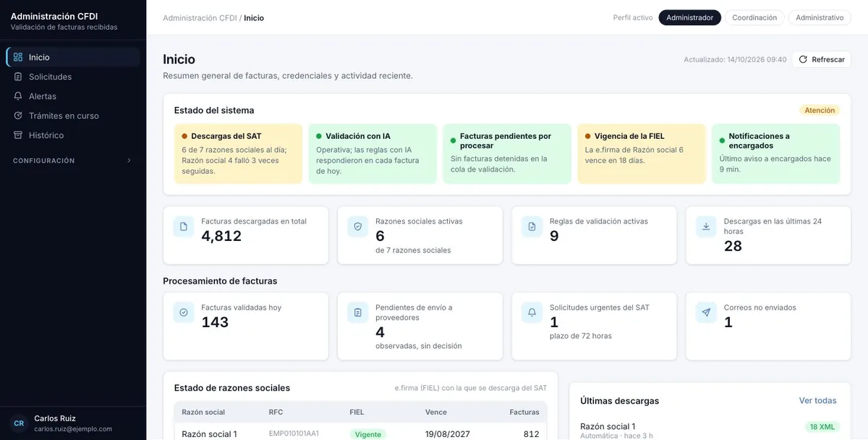Click the Solicitudes document icon in sidebar
The width and height of the screenshot is (868, 440).
click(x=18, y=77)
